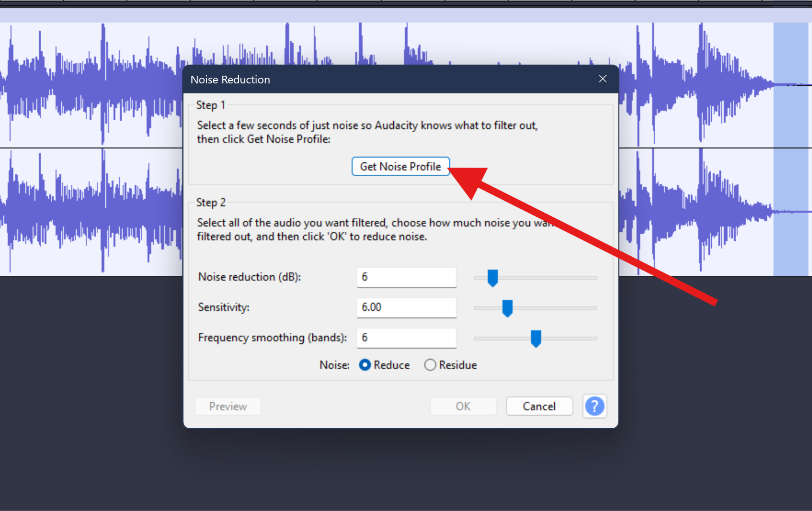
Task: Click the Get Noise Profile button
Action: (400, 166)
